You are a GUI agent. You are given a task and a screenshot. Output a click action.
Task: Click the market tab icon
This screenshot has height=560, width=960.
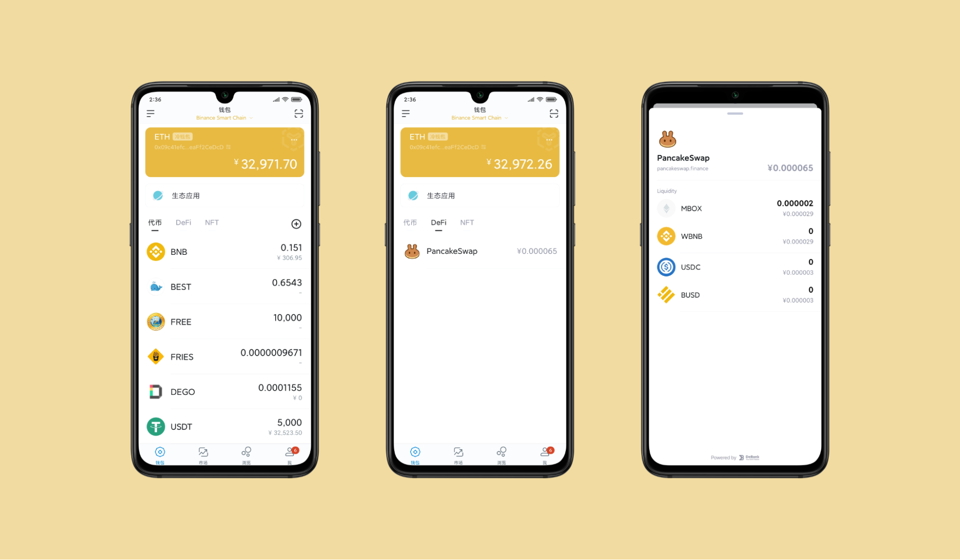pos(203,452)
